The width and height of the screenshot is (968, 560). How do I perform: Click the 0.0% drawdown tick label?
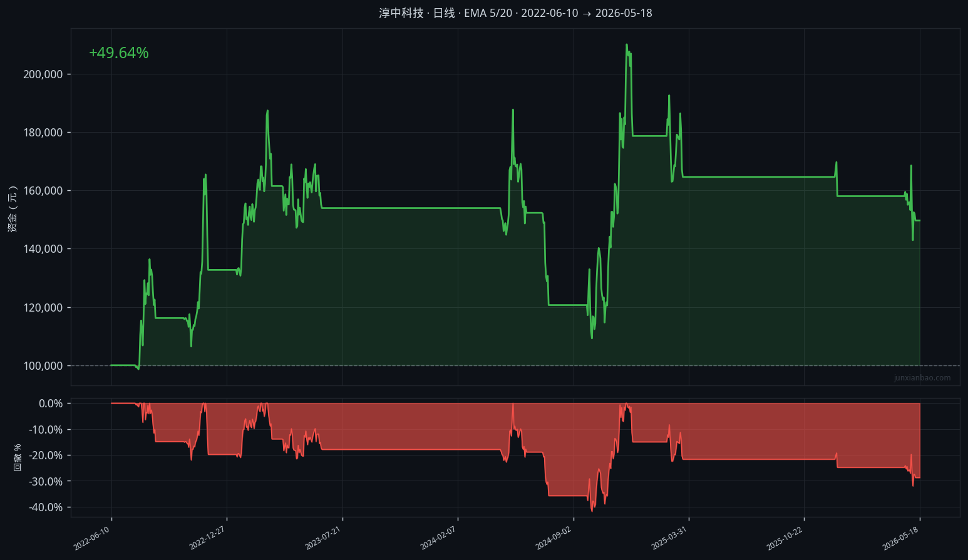51,404
